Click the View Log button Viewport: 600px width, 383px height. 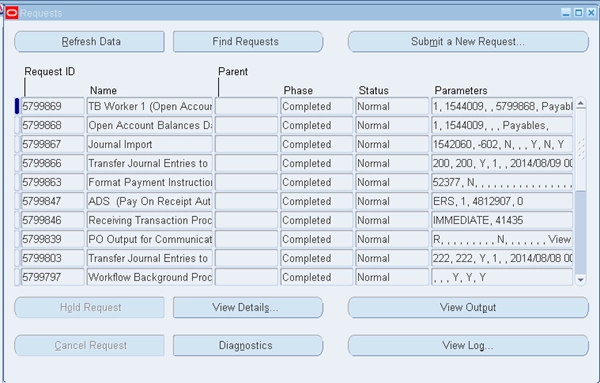coord(468,345)
